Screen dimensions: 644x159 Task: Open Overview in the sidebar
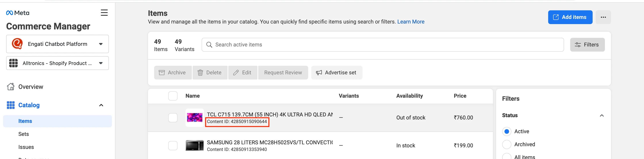31,87
